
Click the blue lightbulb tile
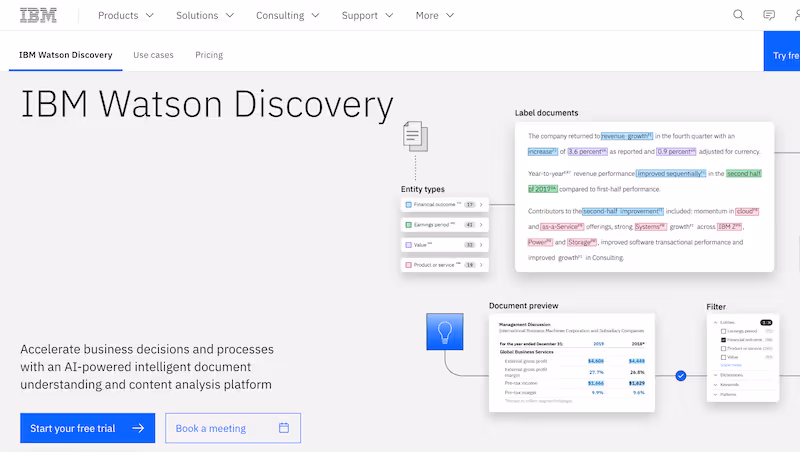[445, 332]
